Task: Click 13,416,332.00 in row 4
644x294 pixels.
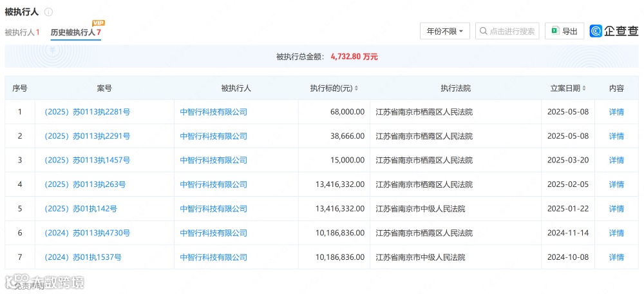Action: 339,184
